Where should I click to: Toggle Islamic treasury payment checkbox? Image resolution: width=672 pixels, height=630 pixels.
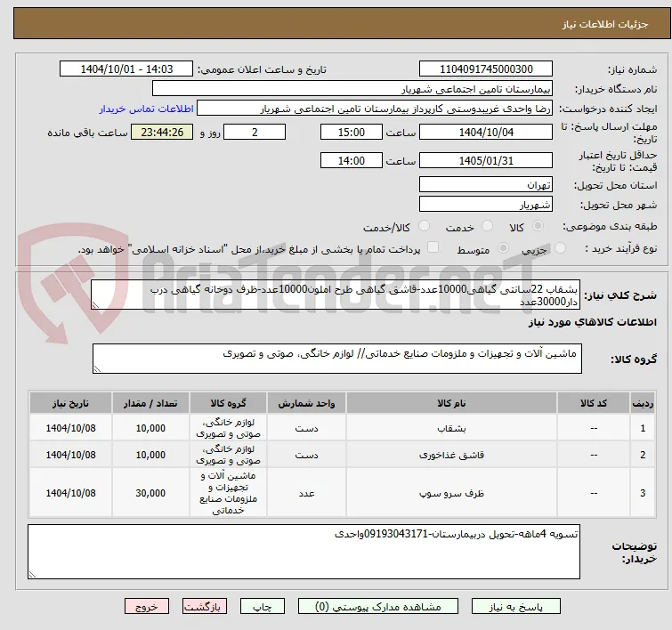pyautogui.click(x=433, y=246)
